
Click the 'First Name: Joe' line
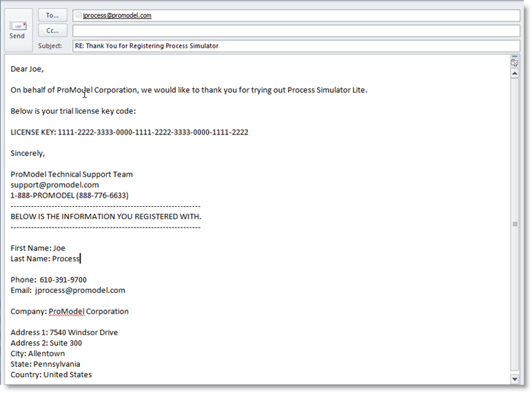click(x=38, y=248)
